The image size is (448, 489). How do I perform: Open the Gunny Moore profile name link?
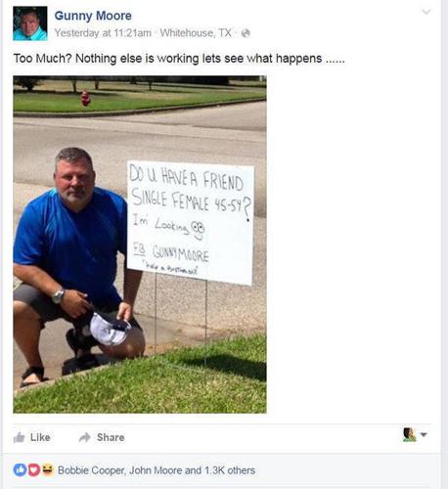93,16
